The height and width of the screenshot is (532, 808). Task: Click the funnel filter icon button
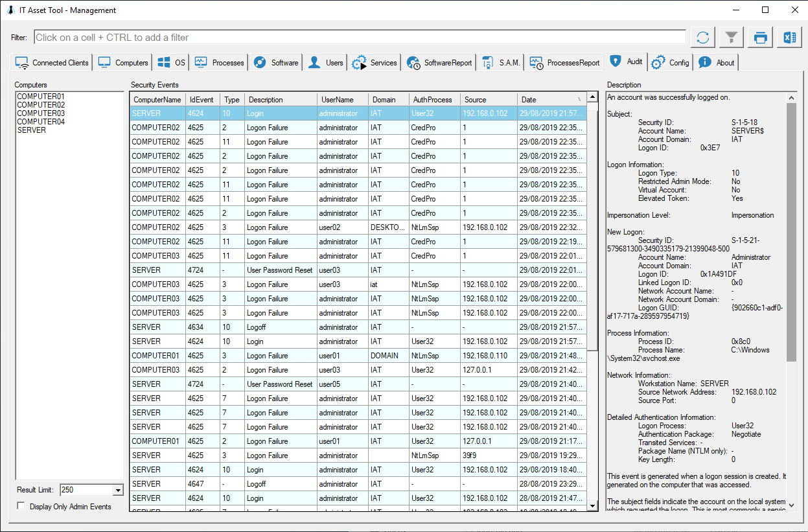[x=732, y=38]
